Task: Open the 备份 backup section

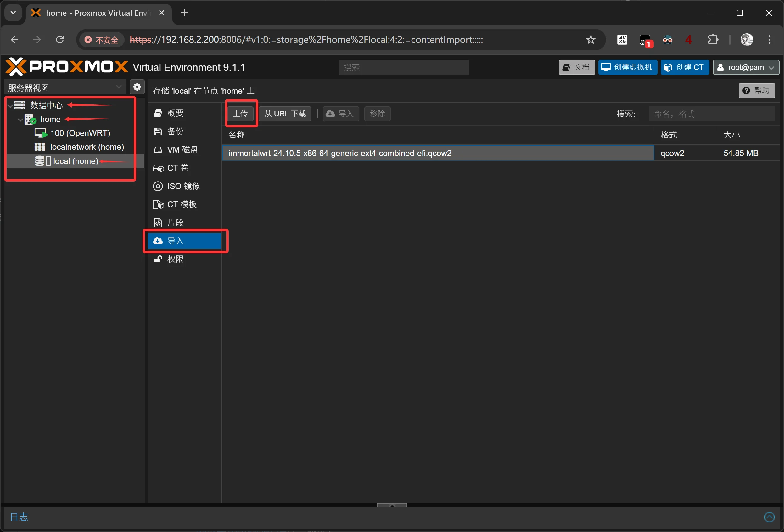Action: [175, 131]
